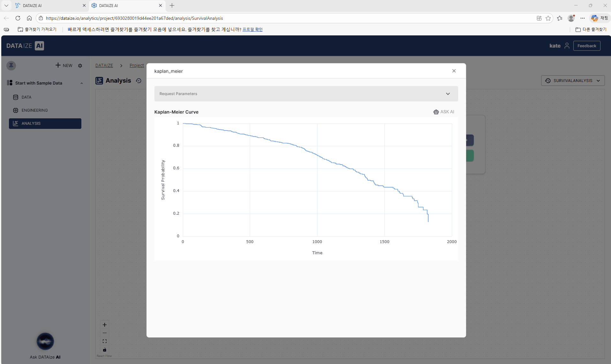Image resolution: width=611 pixels, height=364 pixels.
Task: Expand the Request Parameters panel
Action: coord(448,93)
